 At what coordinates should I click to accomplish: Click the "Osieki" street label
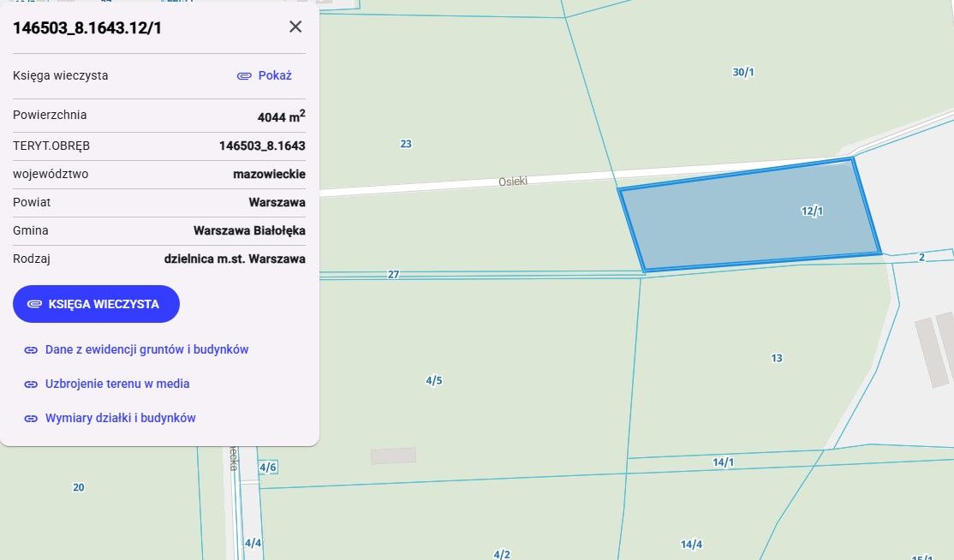tap(512, 181)
